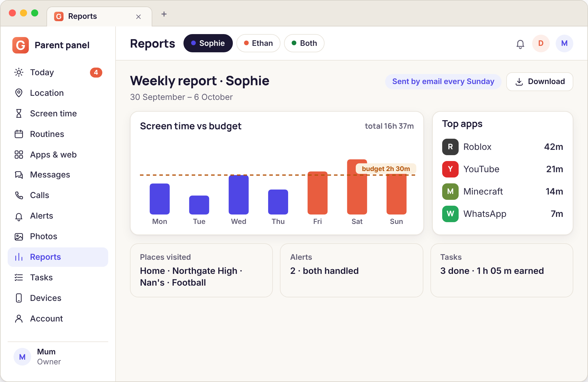
Task: Click the Thursday bar in chart
Action: 278,202
